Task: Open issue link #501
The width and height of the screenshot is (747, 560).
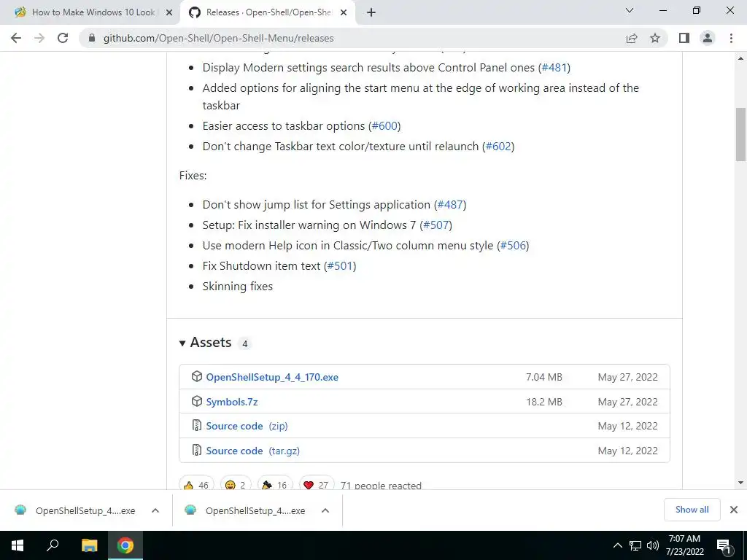Action: click(340, 266)
